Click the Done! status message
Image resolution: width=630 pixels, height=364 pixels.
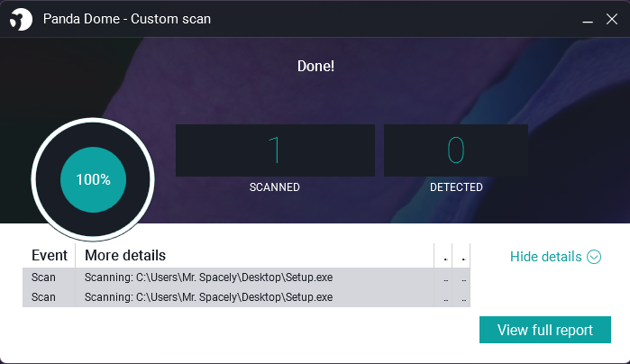click(x=315, y=66)
